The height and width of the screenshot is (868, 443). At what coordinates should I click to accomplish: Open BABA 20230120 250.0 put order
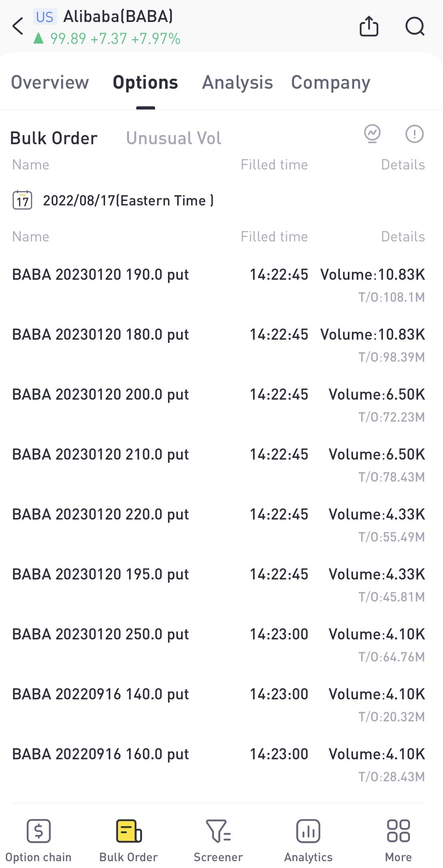tap(219, 645)
